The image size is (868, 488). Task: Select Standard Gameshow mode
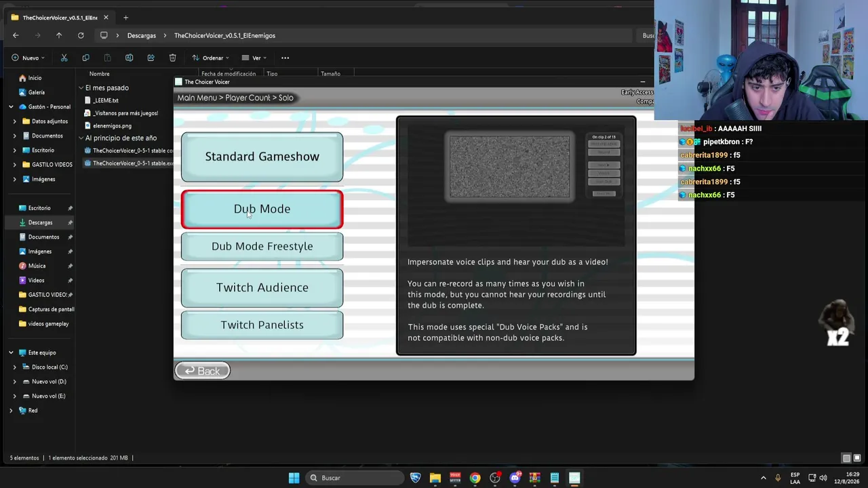click(x=262, y=157)
